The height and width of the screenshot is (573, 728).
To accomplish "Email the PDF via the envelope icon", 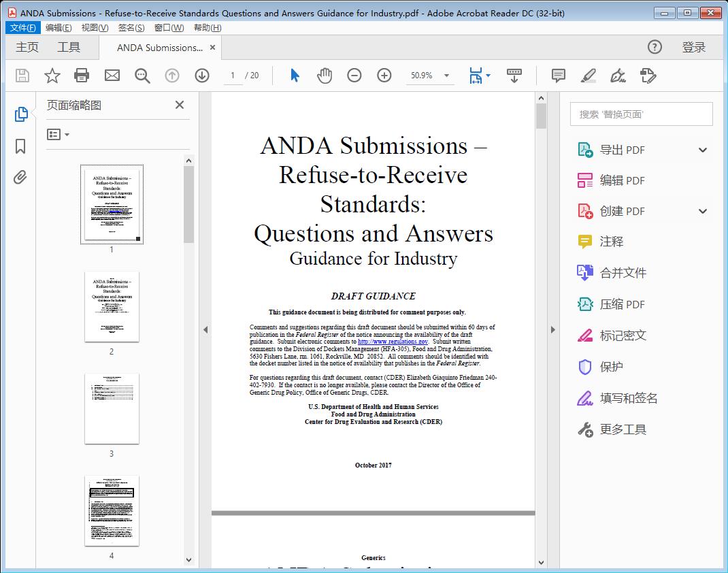I will (x=112, y=76).
